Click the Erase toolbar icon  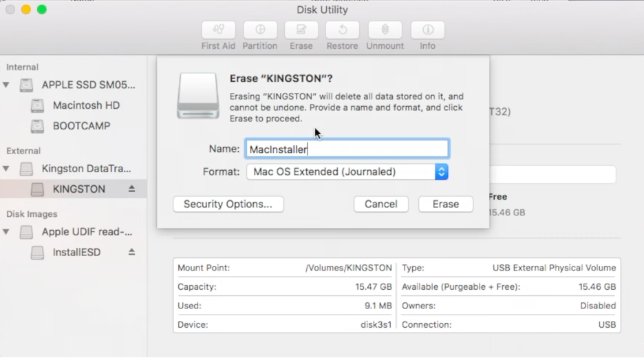(x=301, y=30)
